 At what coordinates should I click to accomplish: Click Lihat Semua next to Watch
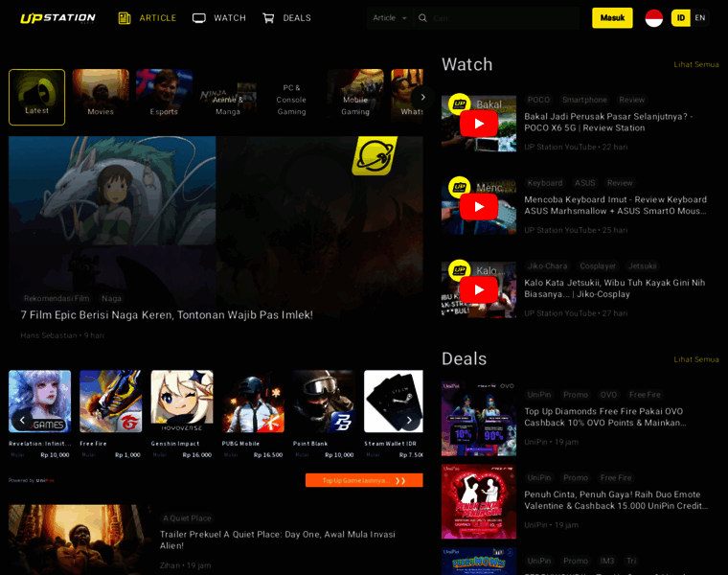click(x=696, y=64)
